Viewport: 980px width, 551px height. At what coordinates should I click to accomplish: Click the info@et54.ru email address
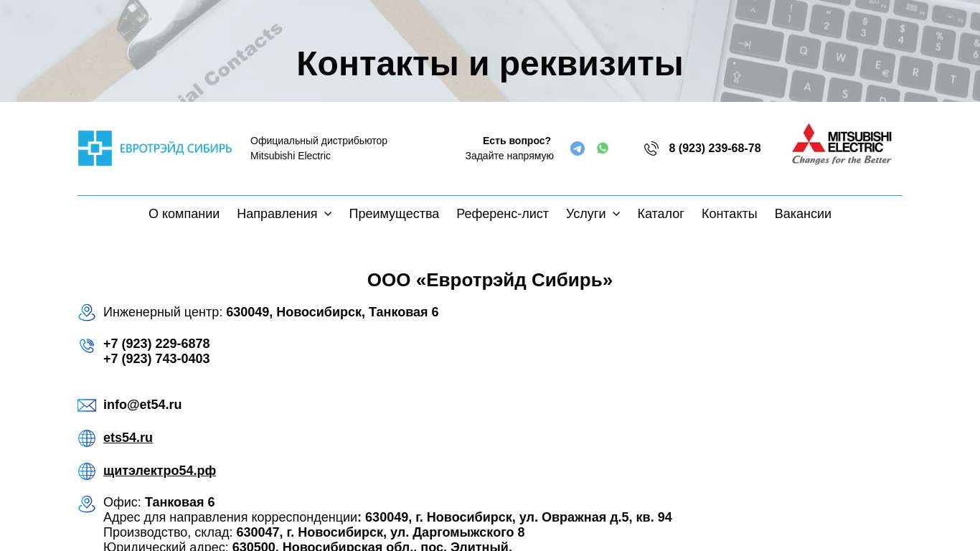pos(142,405)
